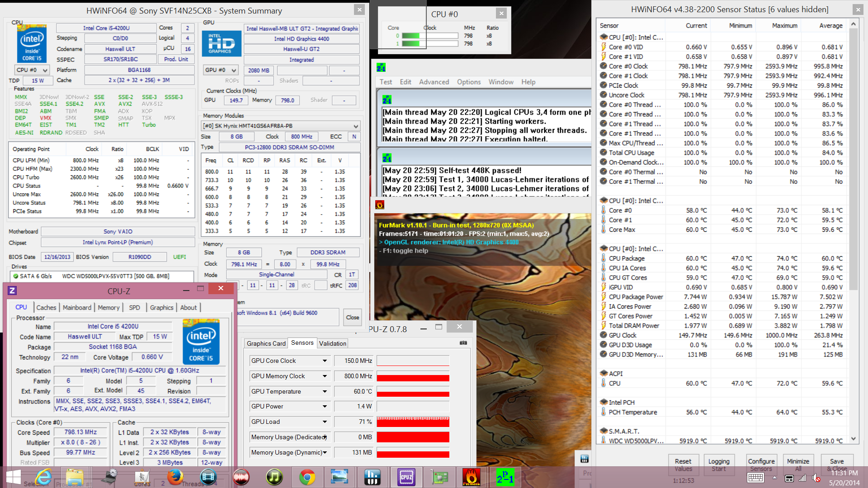This screenshot has height=488, width=868.
Task: Click the Prime95 main window icon
Action: (381, 67)
